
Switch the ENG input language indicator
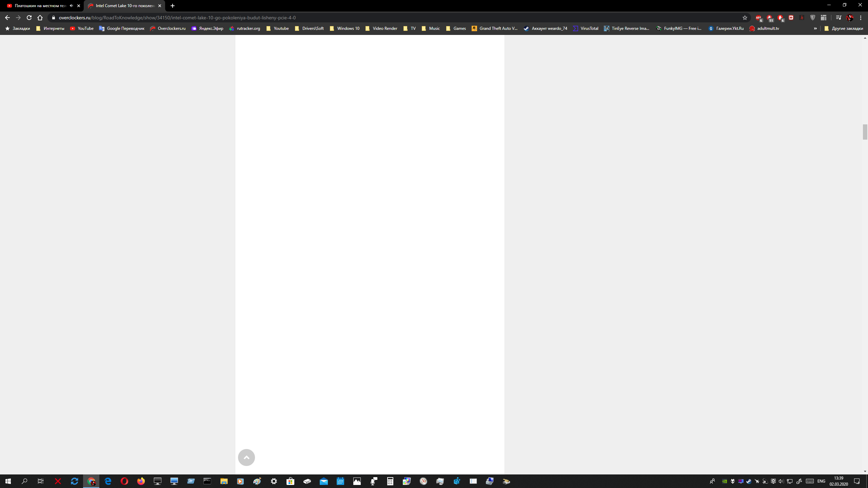(821, 481)
